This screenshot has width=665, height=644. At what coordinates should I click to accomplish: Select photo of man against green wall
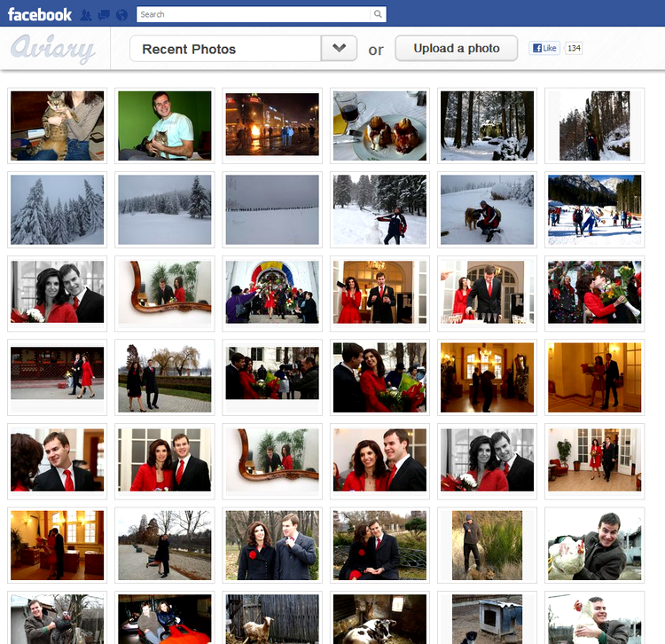coord(165,126)
